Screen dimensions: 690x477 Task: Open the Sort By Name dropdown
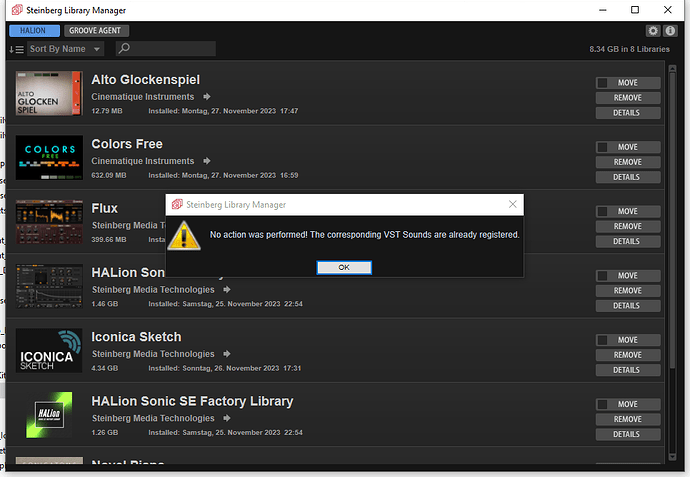pyautogui.click(x=66, y=49)
